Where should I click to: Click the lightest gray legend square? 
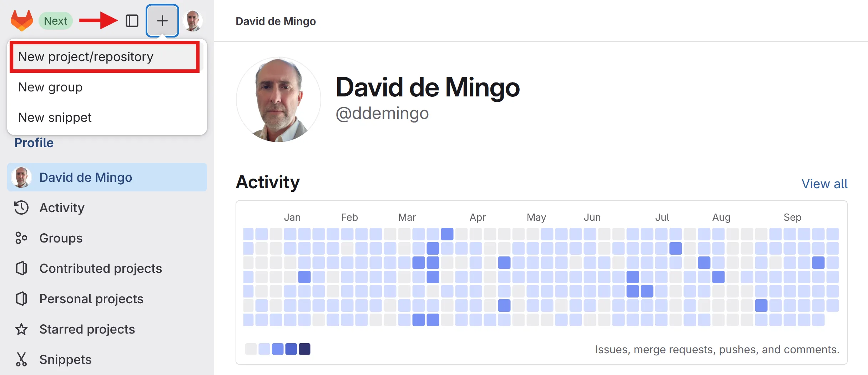tap(251, 349)
